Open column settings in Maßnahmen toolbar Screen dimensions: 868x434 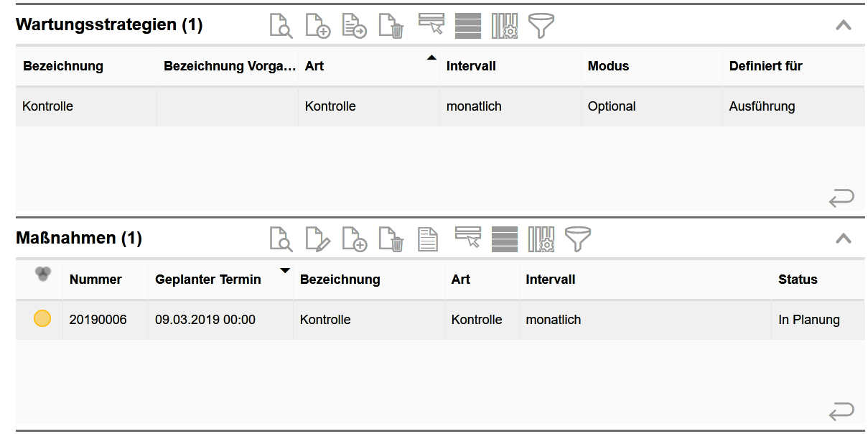[541, 239]
